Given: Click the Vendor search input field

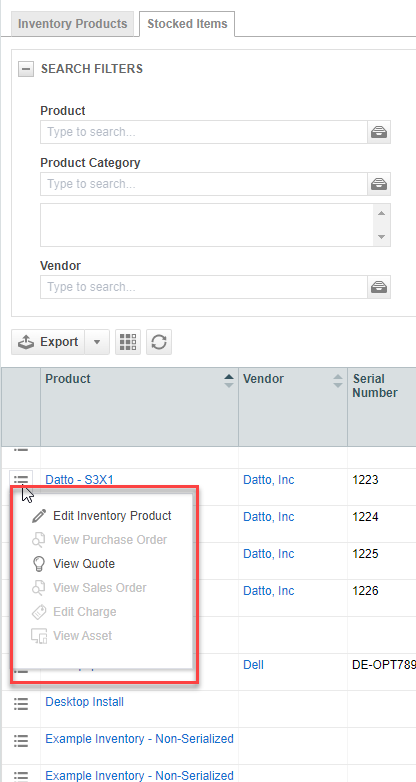Looking at the screenshot, I should click(x=204, y=287).
